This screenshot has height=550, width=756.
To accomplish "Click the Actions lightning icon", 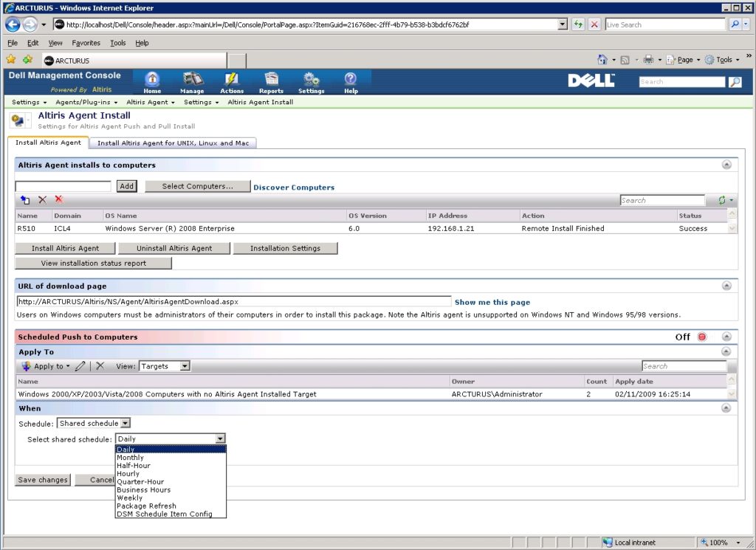I will coord(232,81).
